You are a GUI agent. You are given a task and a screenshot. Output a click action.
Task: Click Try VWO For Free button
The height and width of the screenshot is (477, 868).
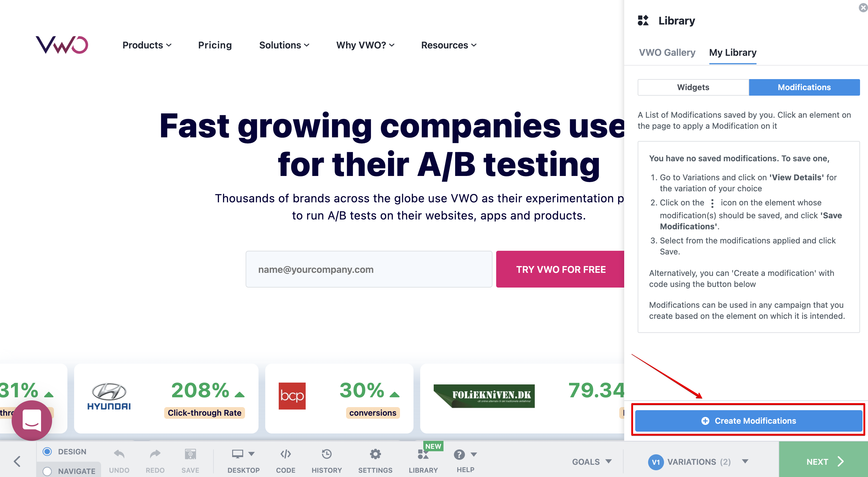[560, 269]
